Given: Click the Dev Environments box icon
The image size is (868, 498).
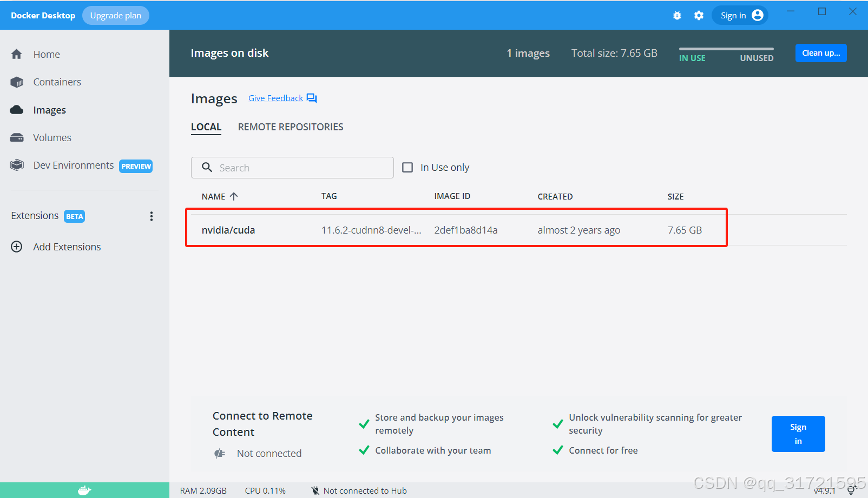Looking at the screenshot, I should click(17, 165).
